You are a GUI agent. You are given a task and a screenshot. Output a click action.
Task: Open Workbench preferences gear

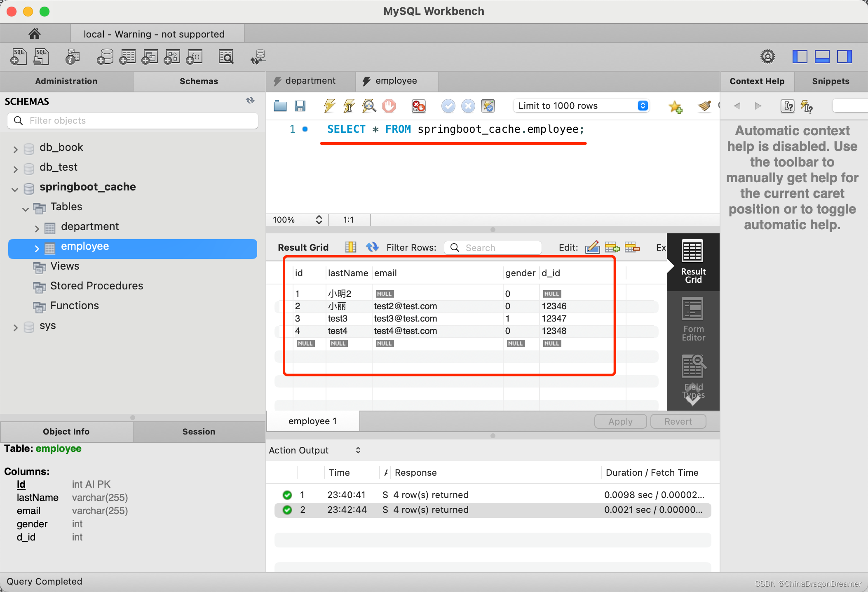pos(767,56)
